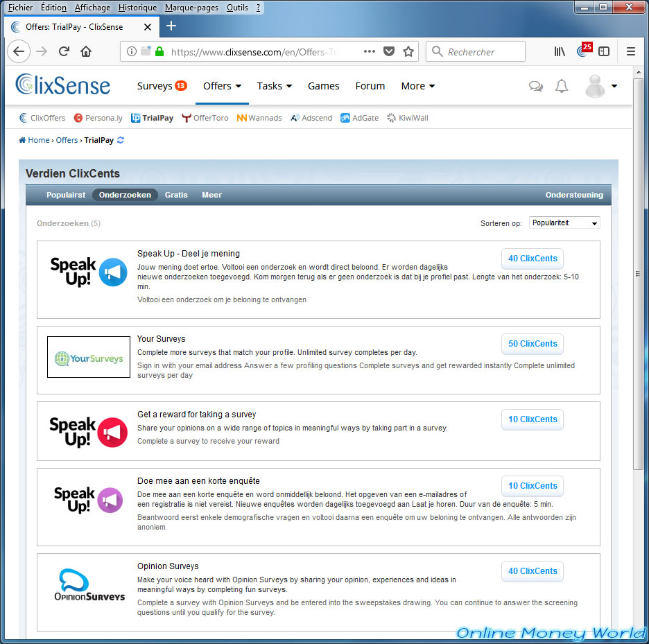Open the Historique menu

[x=137, y=8]
